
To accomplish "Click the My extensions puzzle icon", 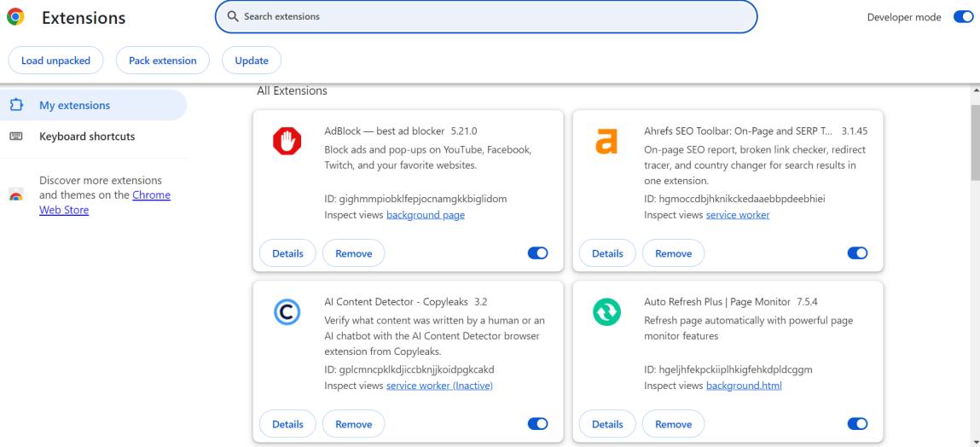I will coord(16,105).
